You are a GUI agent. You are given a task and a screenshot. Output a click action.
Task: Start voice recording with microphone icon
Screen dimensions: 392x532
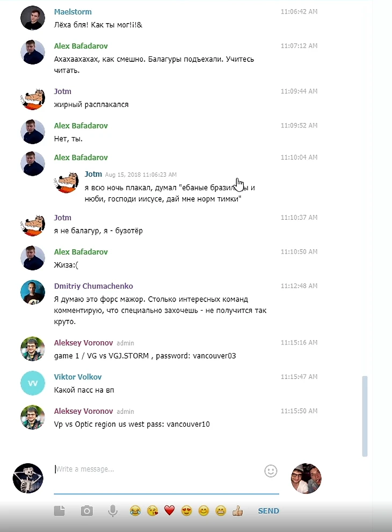(113, 511)
